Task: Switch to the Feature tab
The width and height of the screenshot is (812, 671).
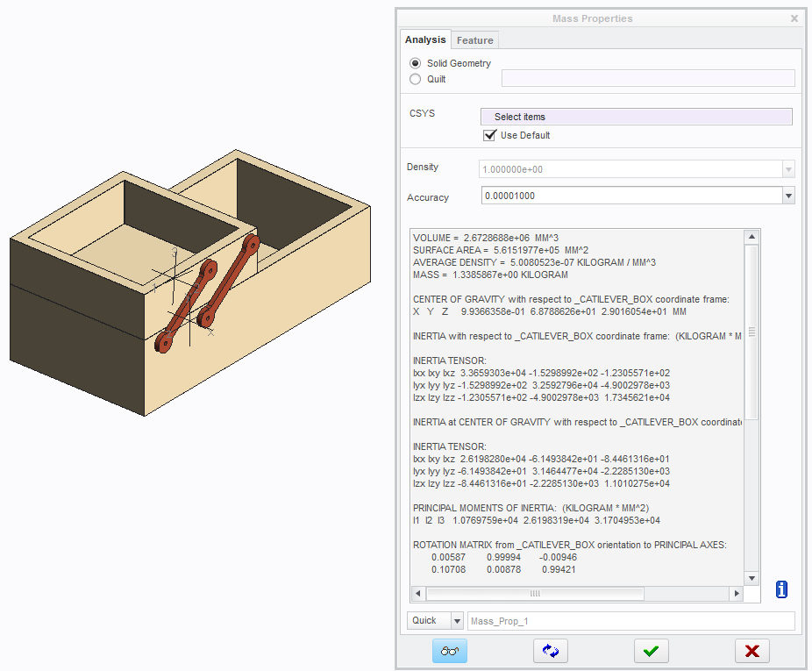Action: 475,40
